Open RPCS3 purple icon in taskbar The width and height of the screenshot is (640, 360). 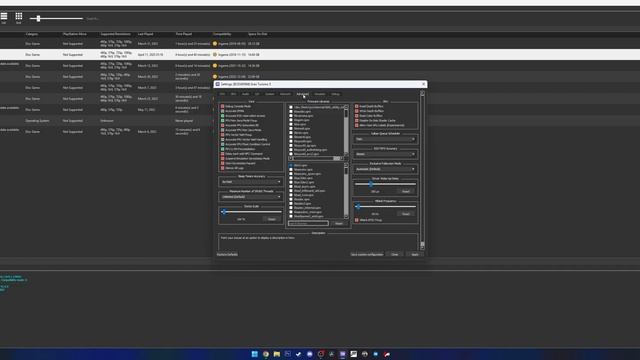point(342,354)
